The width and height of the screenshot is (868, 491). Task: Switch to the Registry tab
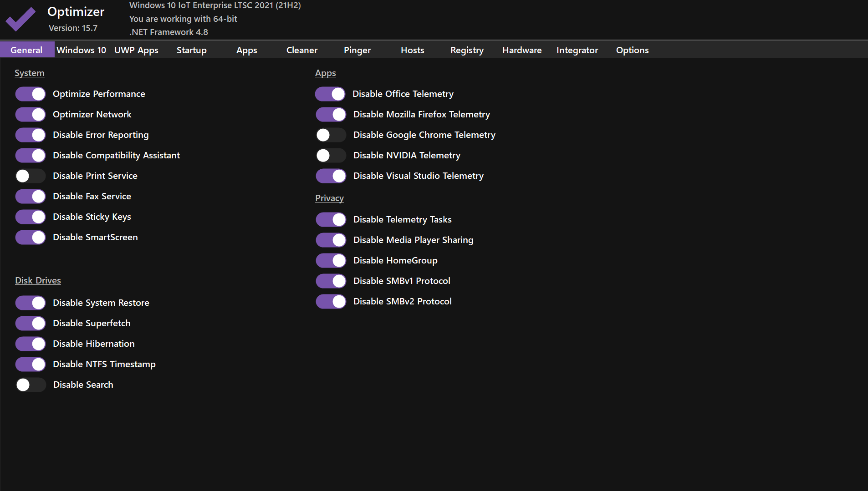click(x=467, y=50)
